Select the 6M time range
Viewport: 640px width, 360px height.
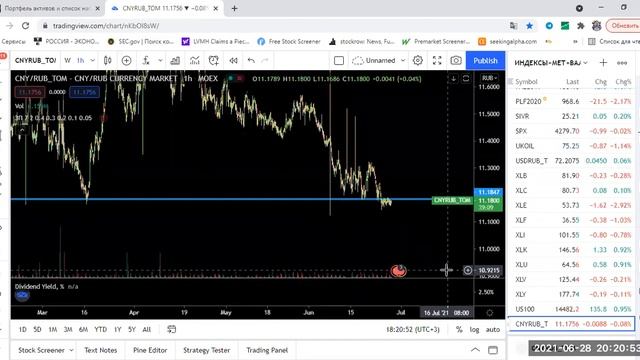83,329
